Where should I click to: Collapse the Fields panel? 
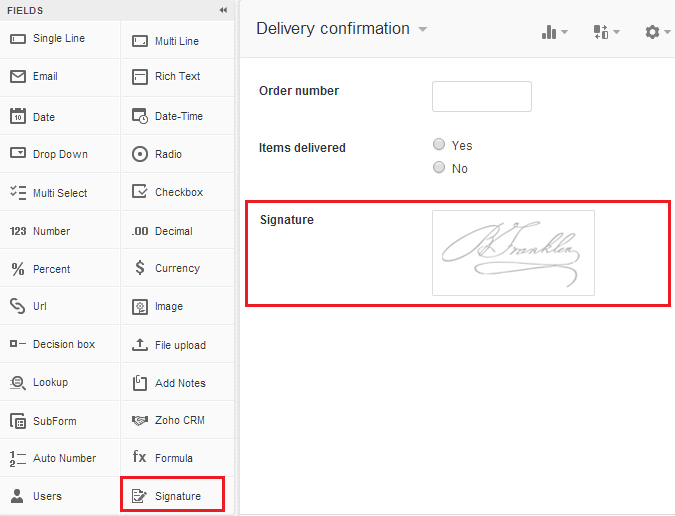click(x=223, y=10)
